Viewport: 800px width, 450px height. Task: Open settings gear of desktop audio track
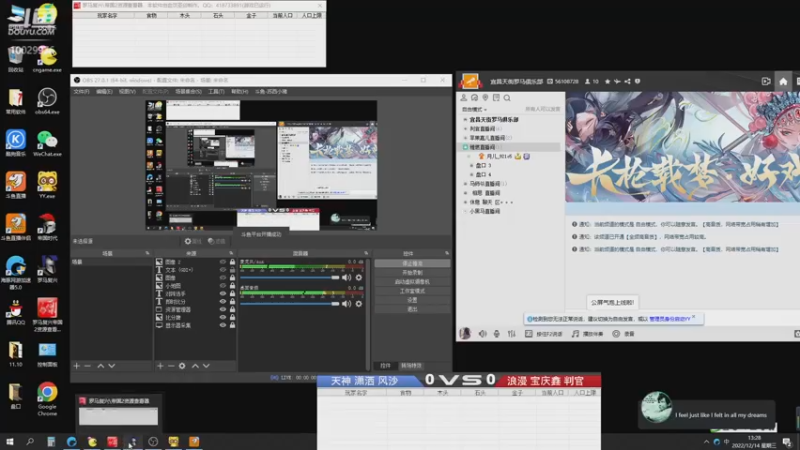click(x=359, y=304)
